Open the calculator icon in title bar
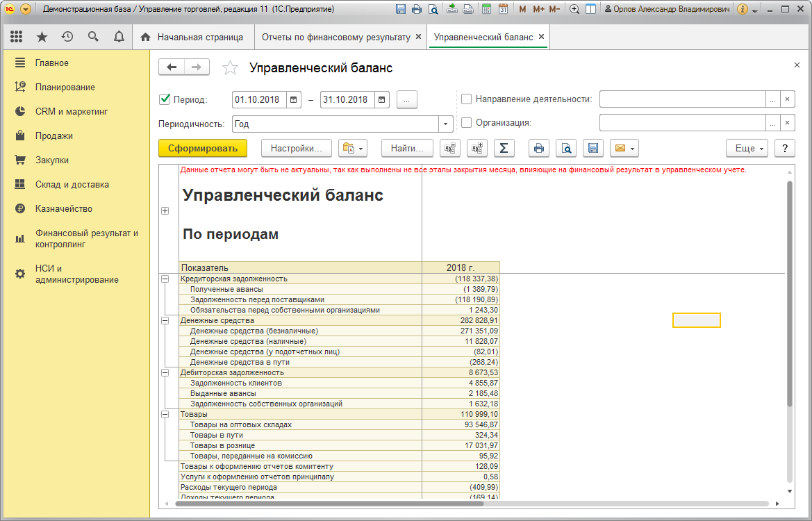This screenshot has height=521, width=812. coord(486,9)
